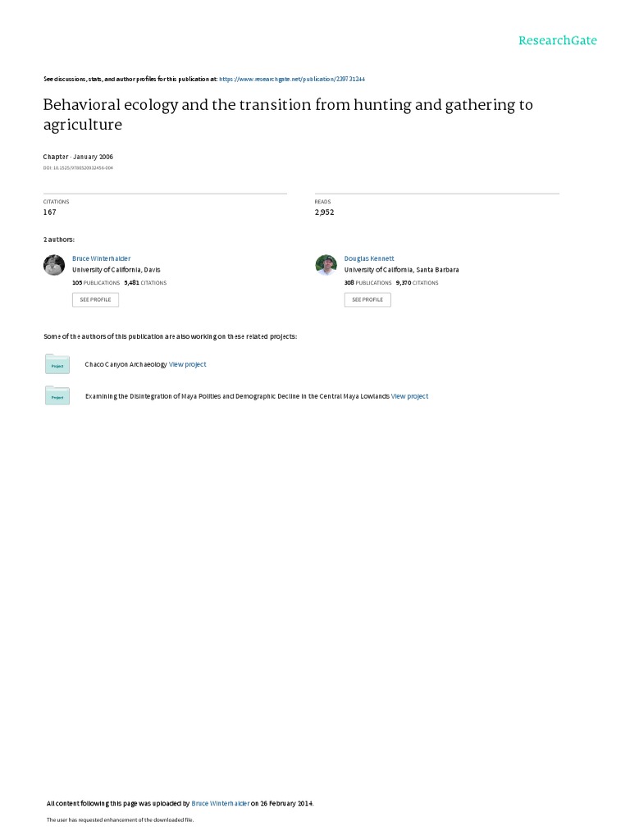Click University of California, Santa Barbara affiliation
This screenshot has height=840, width=630.
[x=401, y=270]
